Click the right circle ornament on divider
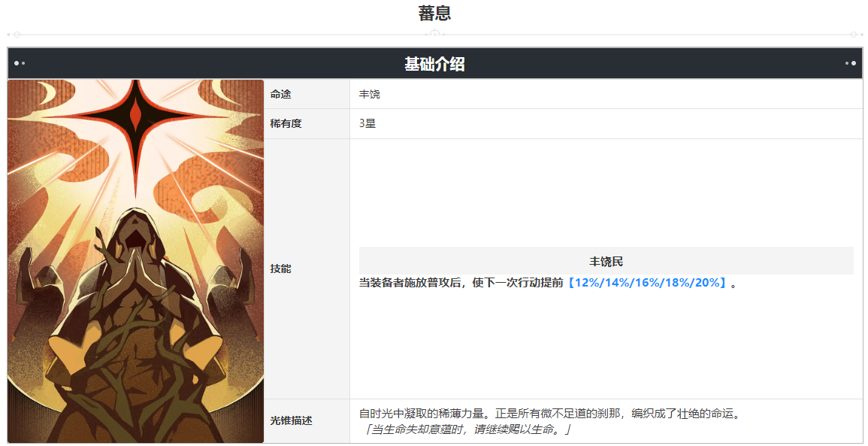This screenshot has width=868, height=446. point(854,35)
